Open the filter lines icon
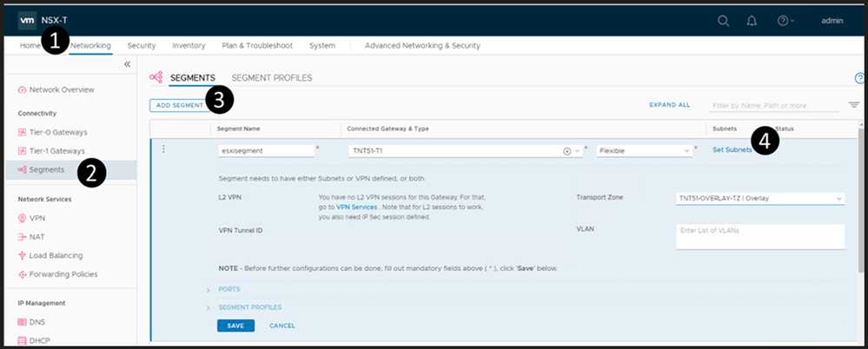This screenshot has width=868, height=349. click(853, 104)
